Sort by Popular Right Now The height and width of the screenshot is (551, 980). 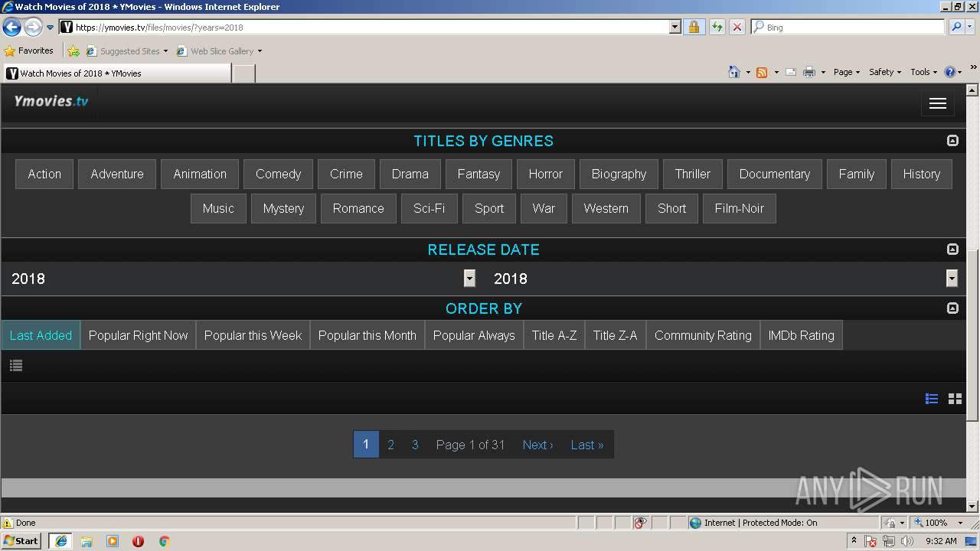tap(139, 335)
